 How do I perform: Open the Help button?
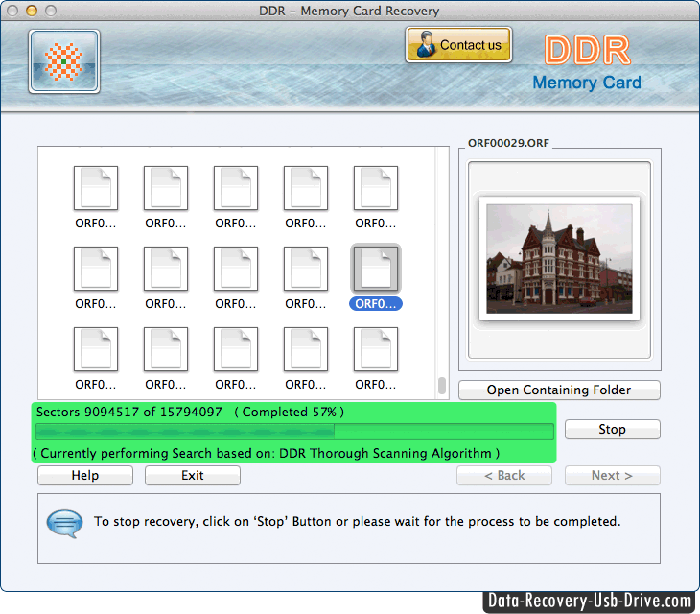pyautogui.click(x=85, y=475)
